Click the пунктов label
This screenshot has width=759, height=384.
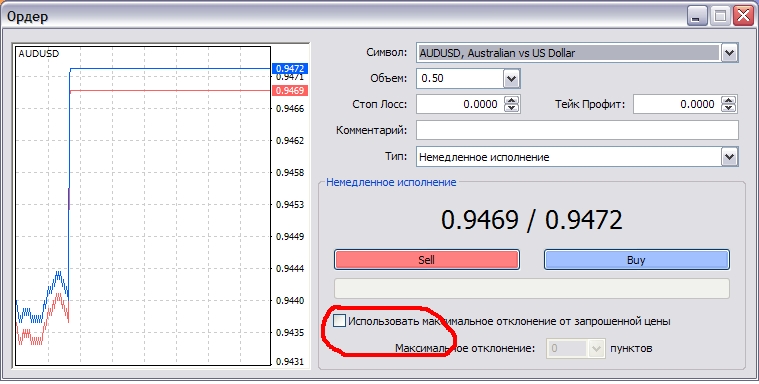point(632,348)
